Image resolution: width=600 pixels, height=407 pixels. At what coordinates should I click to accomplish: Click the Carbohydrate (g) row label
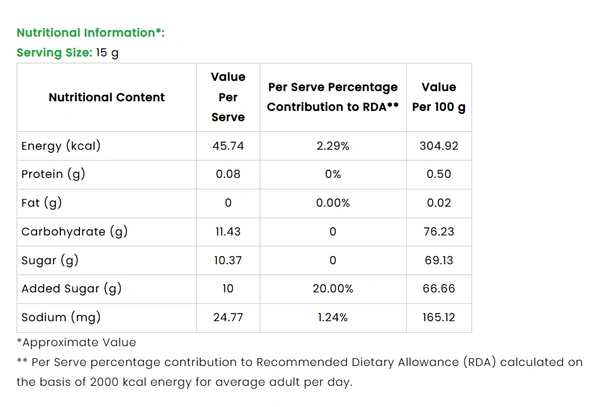point(75,232)
